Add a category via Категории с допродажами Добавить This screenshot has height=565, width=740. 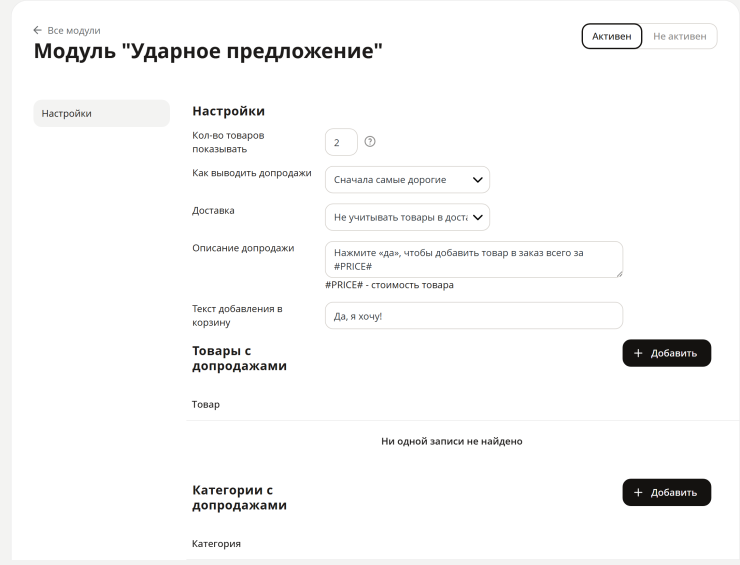click(x=666, y=492)
